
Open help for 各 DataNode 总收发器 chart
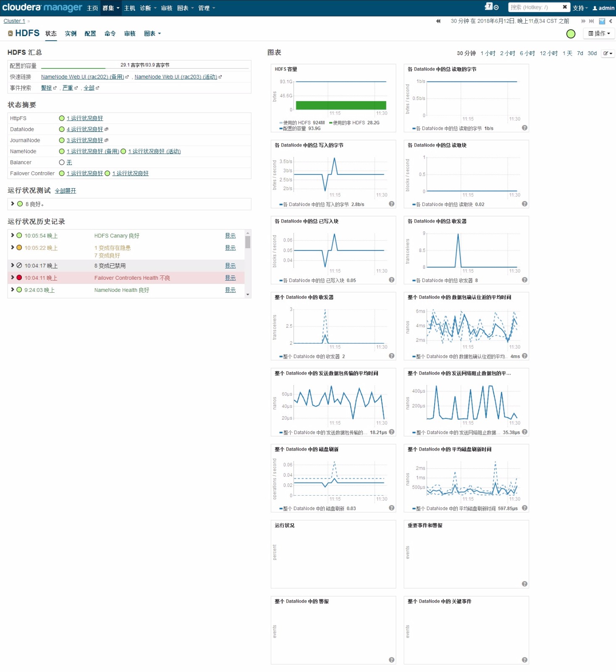524,280
